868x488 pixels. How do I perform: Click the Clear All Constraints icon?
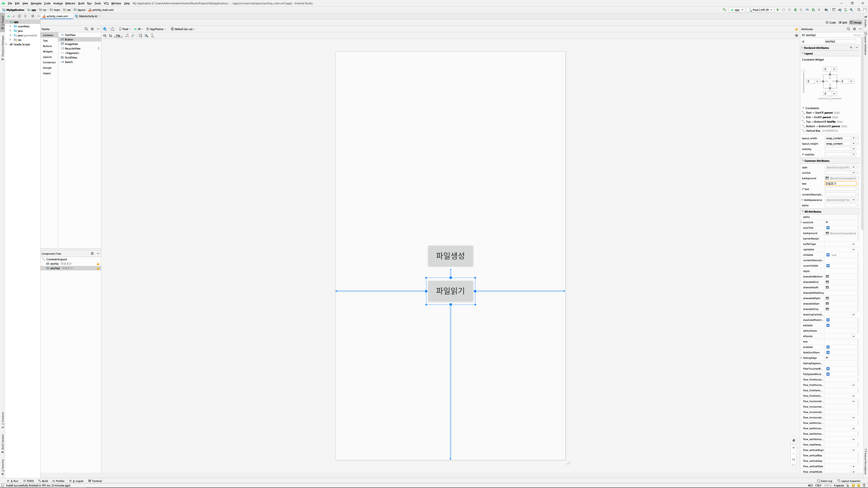point(127,35)
